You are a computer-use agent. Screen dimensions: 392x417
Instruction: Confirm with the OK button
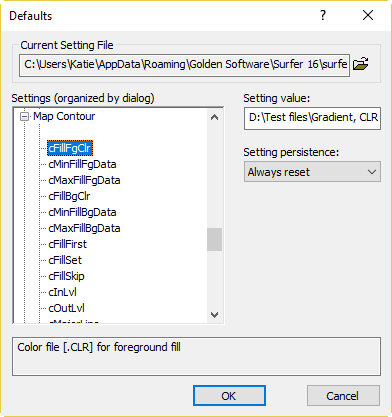tap(229, 396)
